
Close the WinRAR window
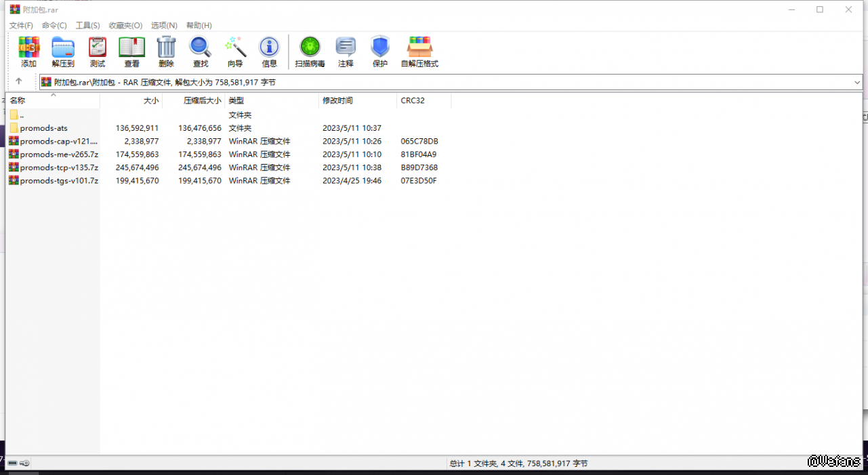(848, 9)
